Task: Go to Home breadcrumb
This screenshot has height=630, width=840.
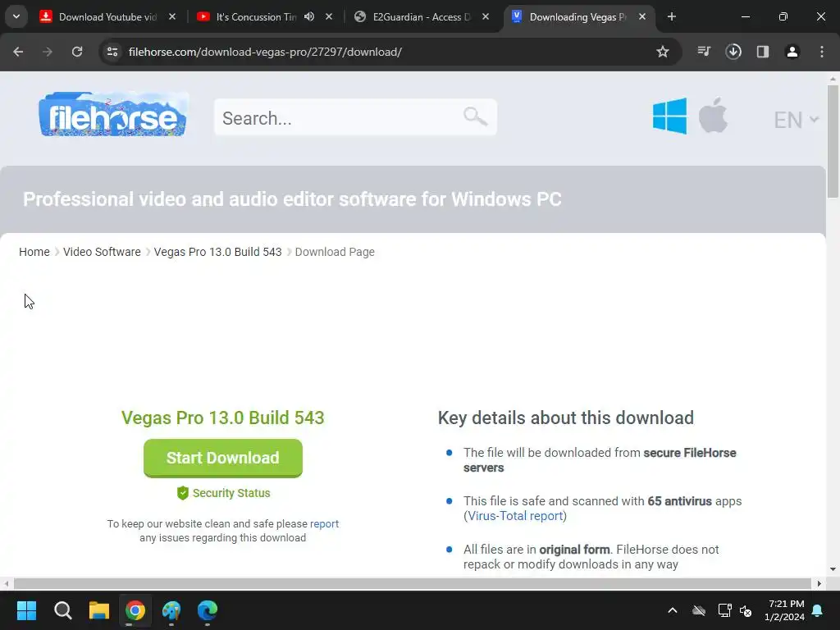Action: (x=34, y=252)
